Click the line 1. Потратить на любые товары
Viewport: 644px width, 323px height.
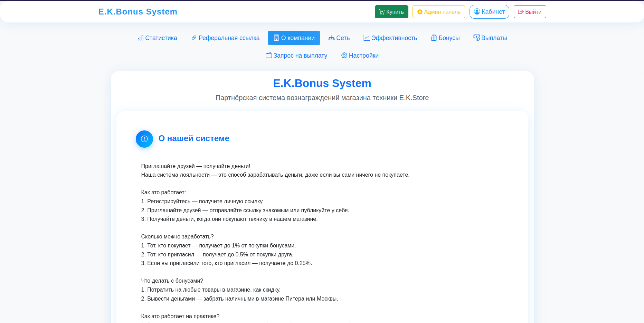coord(211,290)
